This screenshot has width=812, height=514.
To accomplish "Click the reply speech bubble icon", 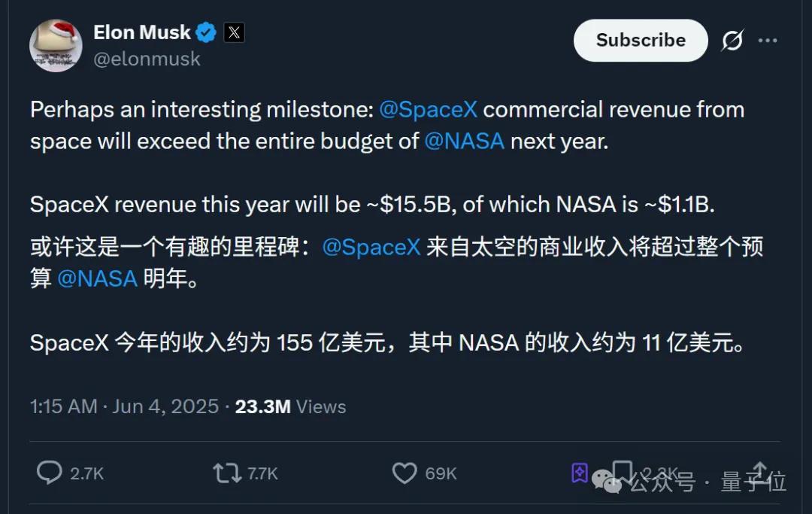I will tap(49, 473).
